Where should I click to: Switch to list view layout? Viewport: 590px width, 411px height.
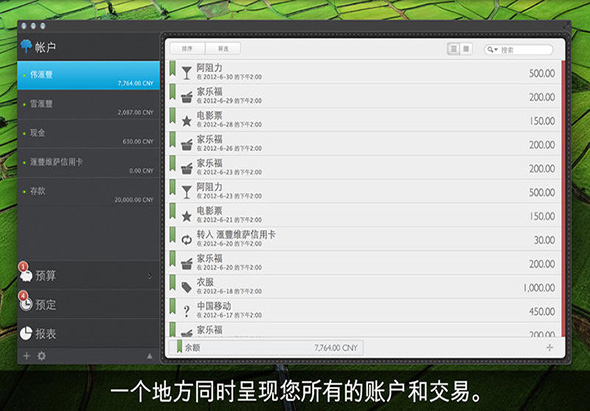coord(453,49)
